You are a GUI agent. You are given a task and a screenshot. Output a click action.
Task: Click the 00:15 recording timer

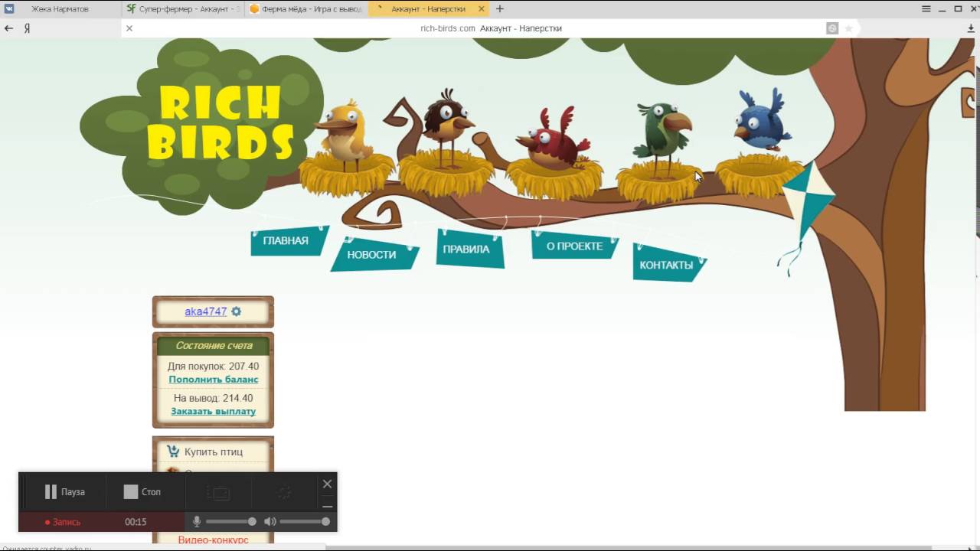(136, 522)
